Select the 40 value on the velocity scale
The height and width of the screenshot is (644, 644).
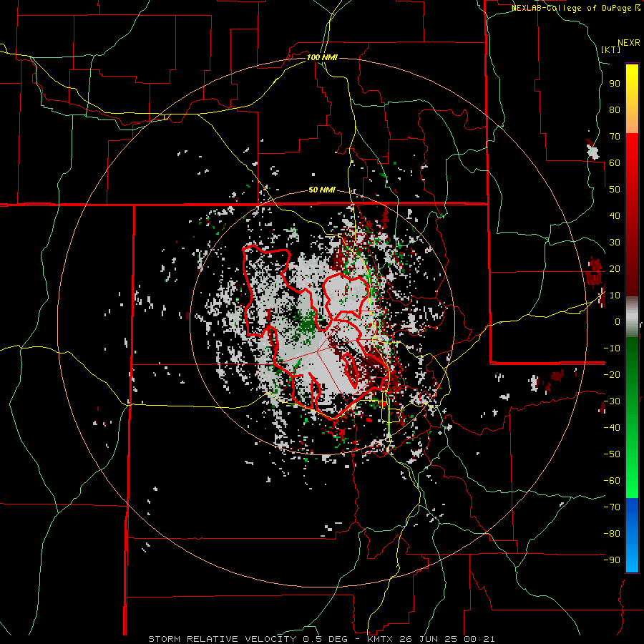point(615,215)
